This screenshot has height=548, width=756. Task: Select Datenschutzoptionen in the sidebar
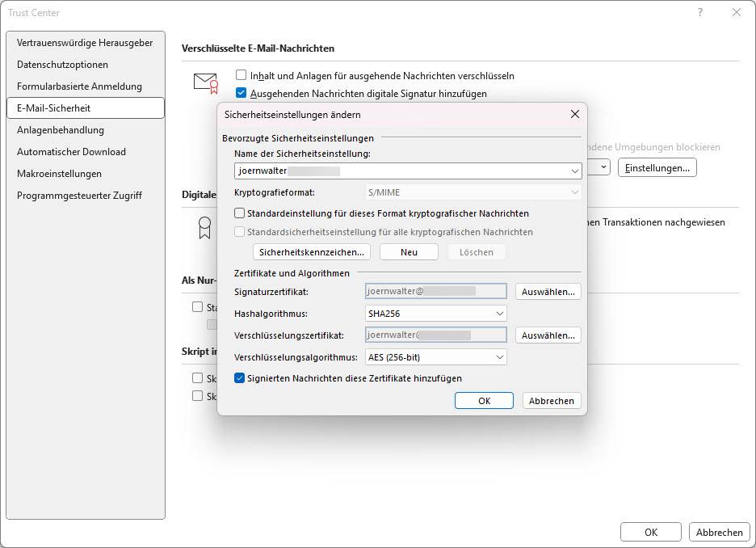click(x=62, y=65)
